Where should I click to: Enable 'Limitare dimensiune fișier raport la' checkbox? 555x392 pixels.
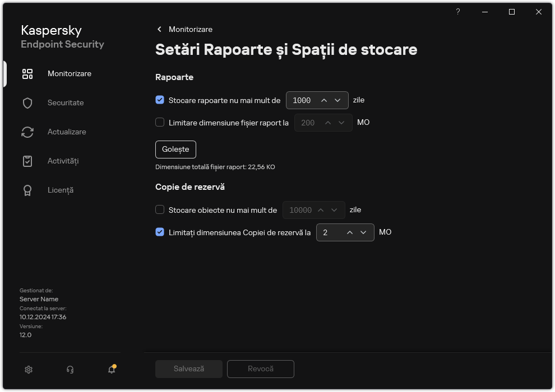[x=160, y=123]
